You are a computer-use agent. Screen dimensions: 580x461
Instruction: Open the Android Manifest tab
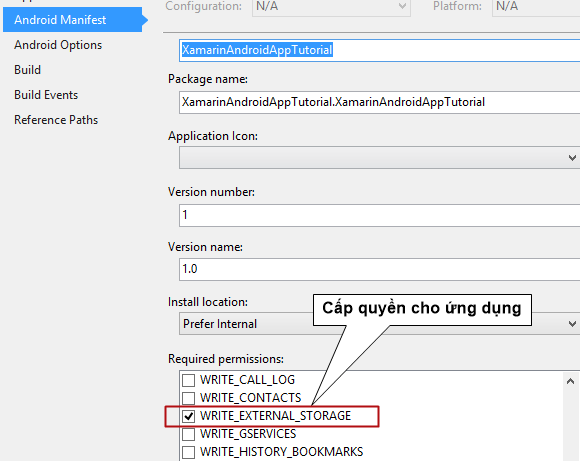pos(72,20)
